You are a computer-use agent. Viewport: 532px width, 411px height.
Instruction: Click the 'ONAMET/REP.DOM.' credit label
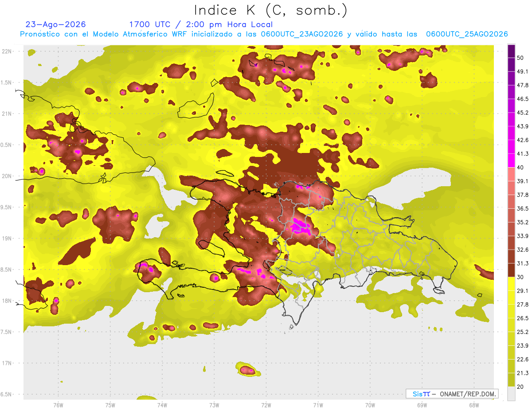click(x=467, y=394)
